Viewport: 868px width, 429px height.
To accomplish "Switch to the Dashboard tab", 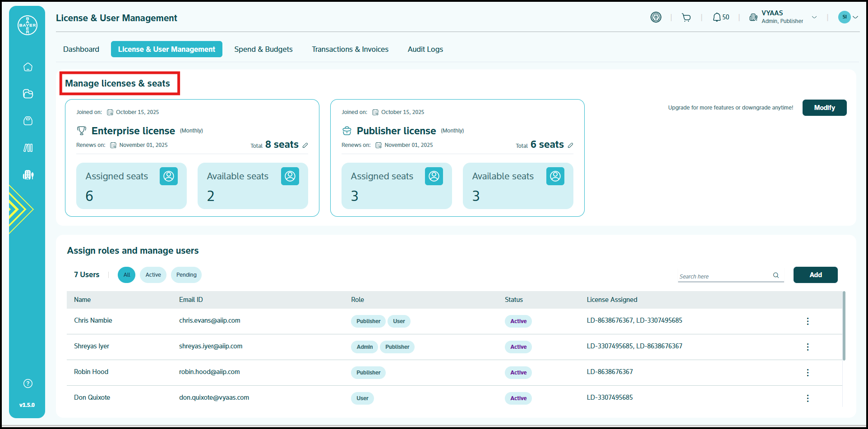I will point(81,49).
